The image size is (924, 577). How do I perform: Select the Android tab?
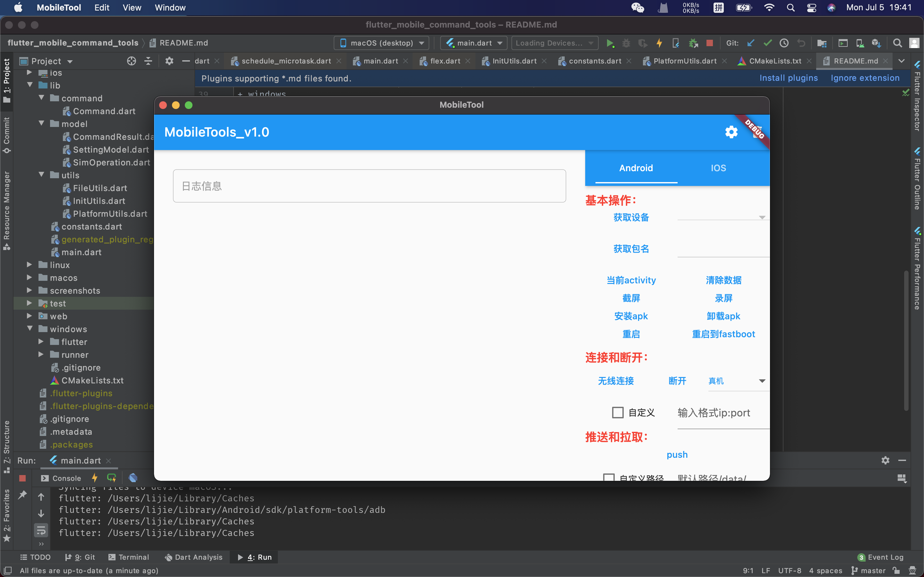pyautogui.click(x=635, y=168)
